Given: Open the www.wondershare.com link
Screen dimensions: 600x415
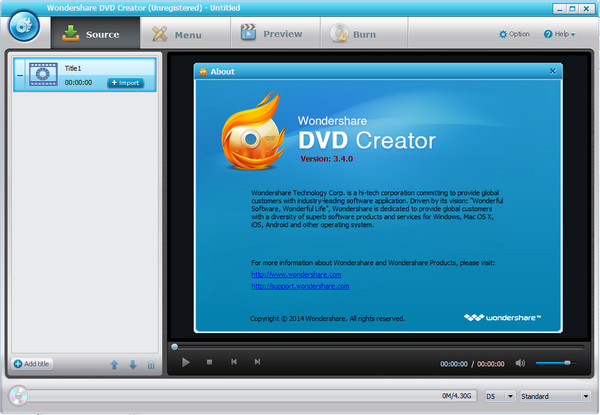Looking at the screenshot, I should click(296, 274).
